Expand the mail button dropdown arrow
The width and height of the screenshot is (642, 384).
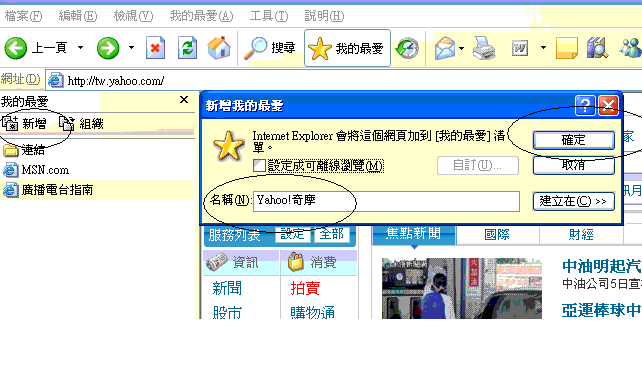click(x=461, y=48)
